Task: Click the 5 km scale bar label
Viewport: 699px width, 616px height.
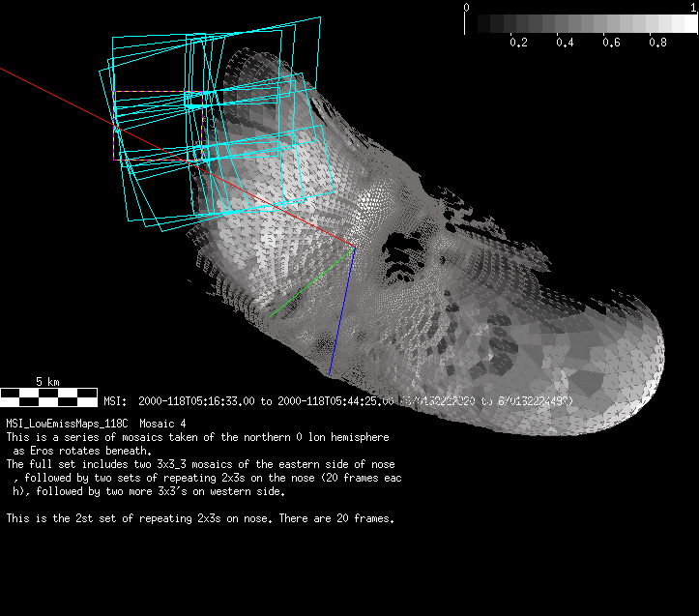Action: (47, 382)
